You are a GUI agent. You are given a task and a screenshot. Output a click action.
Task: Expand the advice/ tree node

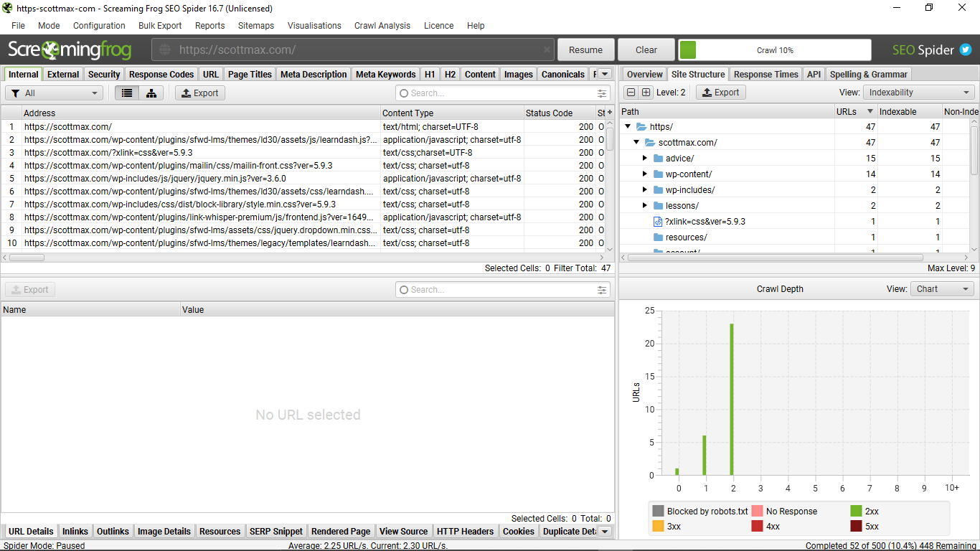pos(645,159)
